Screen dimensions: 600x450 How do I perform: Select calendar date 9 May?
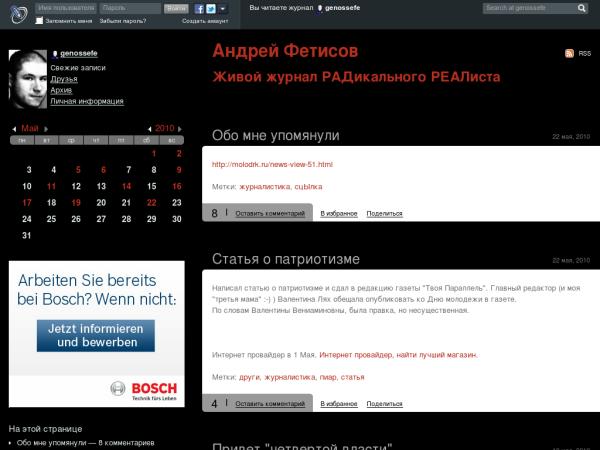tap(179, 170)
